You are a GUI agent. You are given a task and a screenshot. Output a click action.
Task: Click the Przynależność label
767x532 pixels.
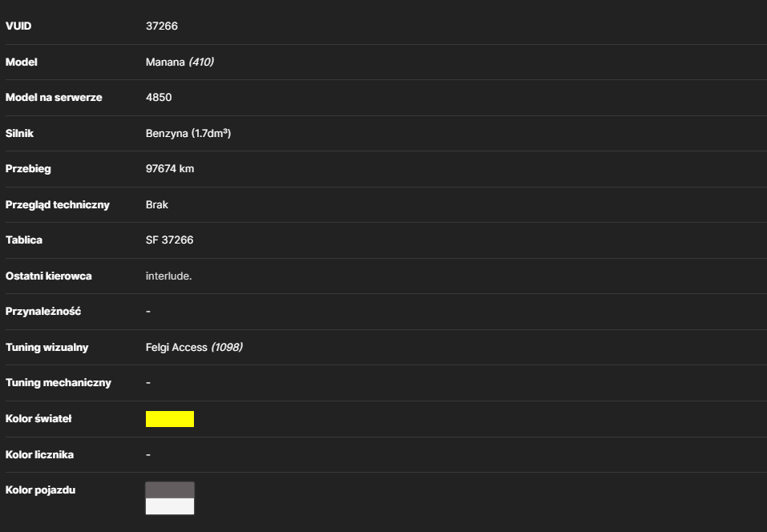pyautogui.click(x=43, y=312)
